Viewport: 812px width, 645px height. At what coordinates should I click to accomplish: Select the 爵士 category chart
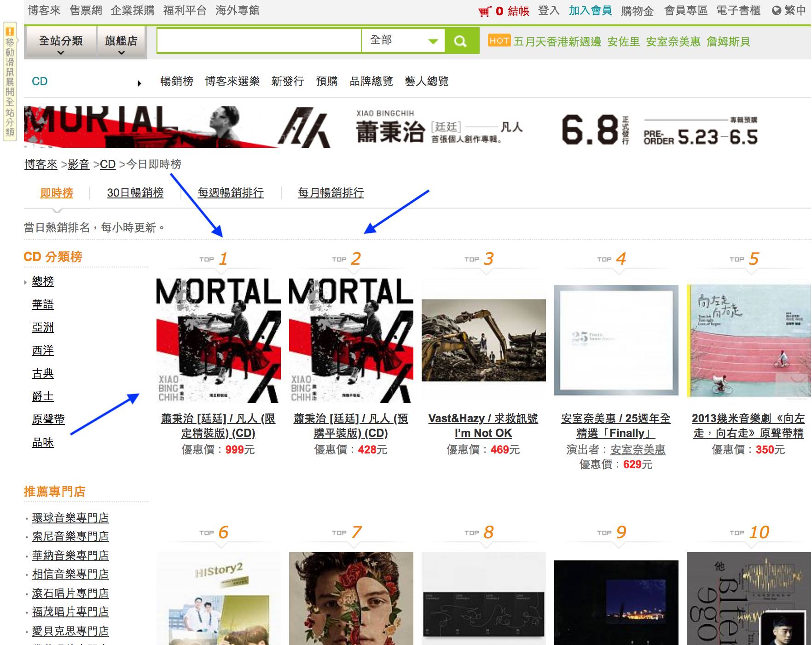coord(43,396)
